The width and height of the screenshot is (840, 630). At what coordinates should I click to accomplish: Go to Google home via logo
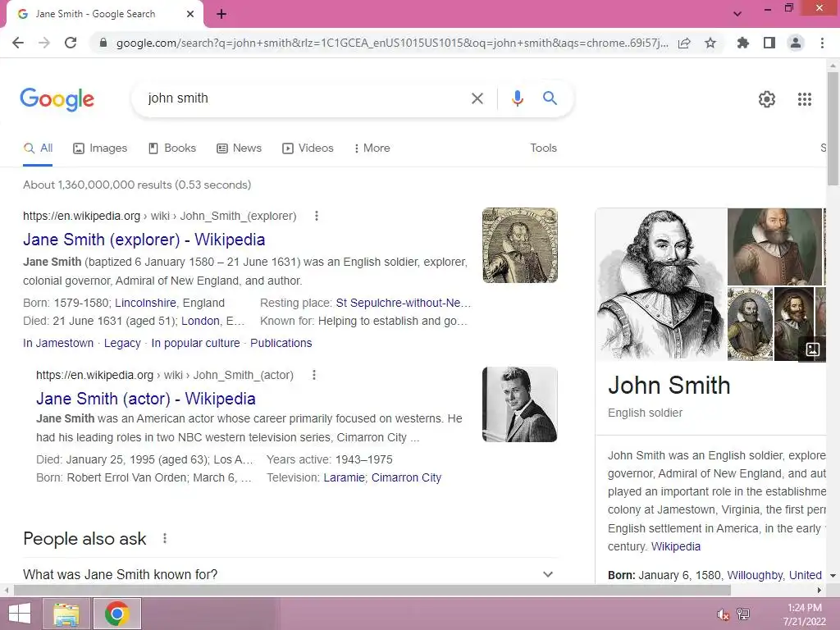tap(57, 99)
